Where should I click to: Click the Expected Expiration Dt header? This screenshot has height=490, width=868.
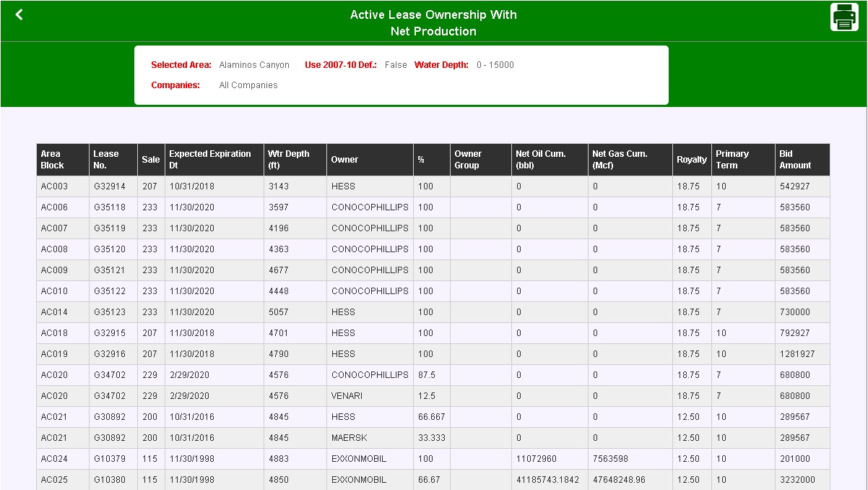(x=214, y=160)
